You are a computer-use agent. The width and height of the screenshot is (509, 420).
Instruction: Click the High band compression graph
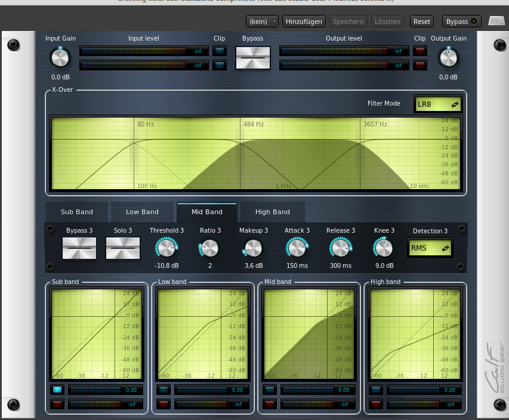click(x=415, y=334)
